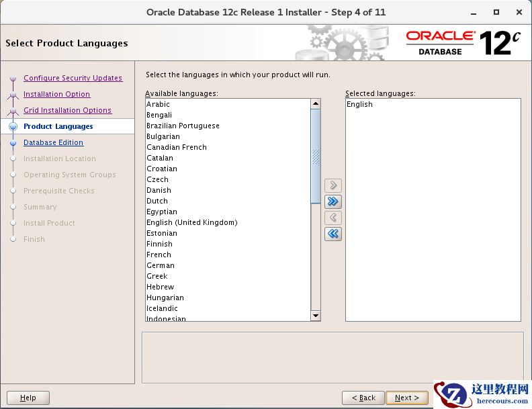Screen dimensions: 532x409
Task: Click the Help button
Action: [28, 398]
